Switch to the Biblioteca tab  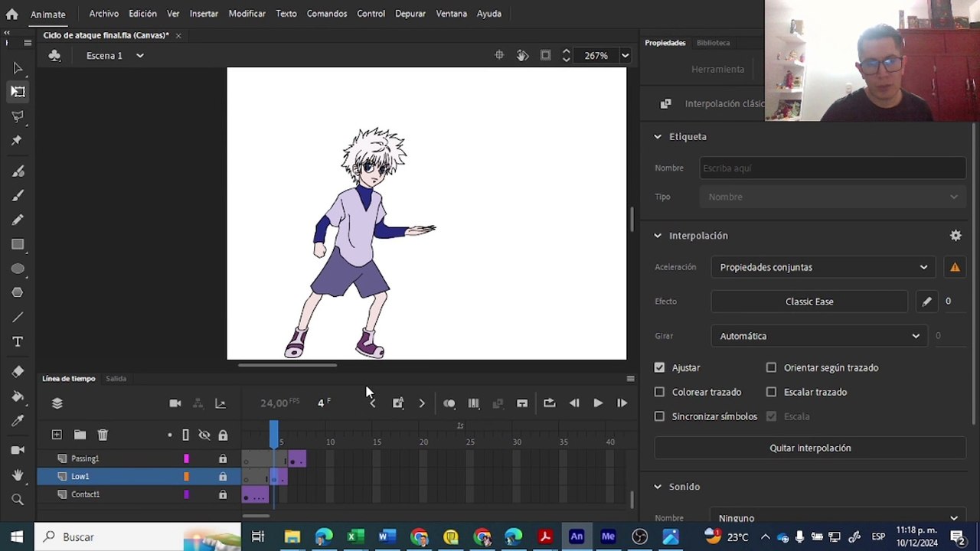click(713, 43)
